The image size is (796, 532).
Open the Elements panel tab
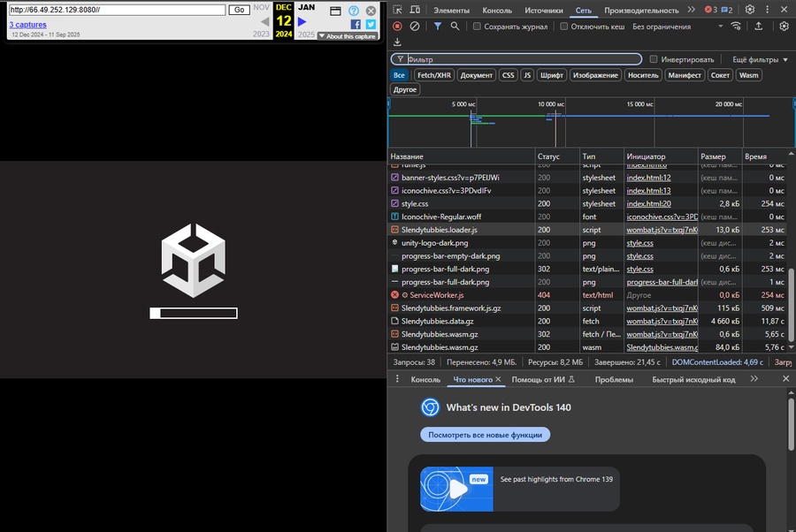(x=451, y=10)
